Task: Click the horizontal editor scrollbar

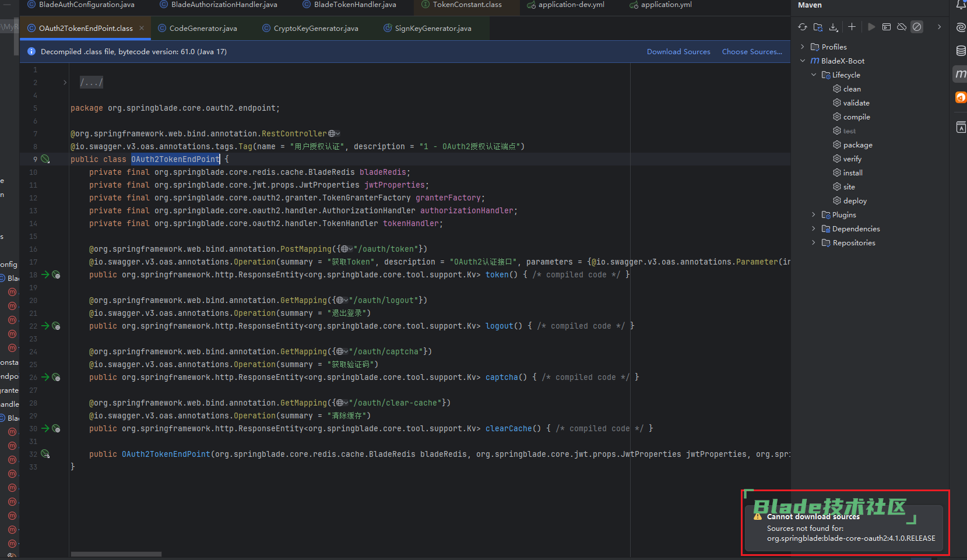Action: (116, 554)
